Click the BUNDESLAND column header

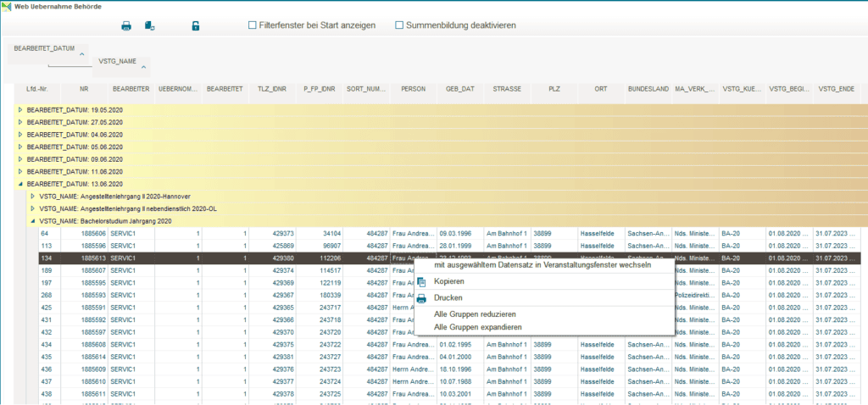(x=648, y=89)
